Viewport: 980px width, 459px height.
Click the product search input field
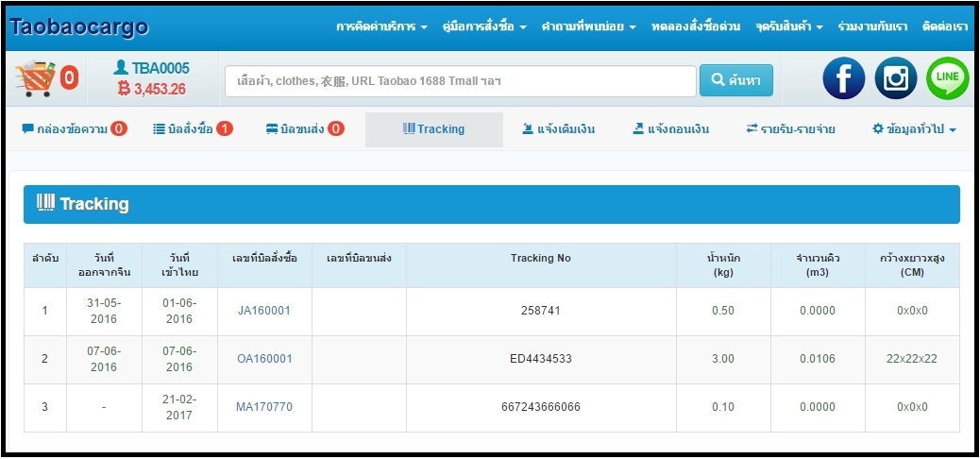click(460, 81)
